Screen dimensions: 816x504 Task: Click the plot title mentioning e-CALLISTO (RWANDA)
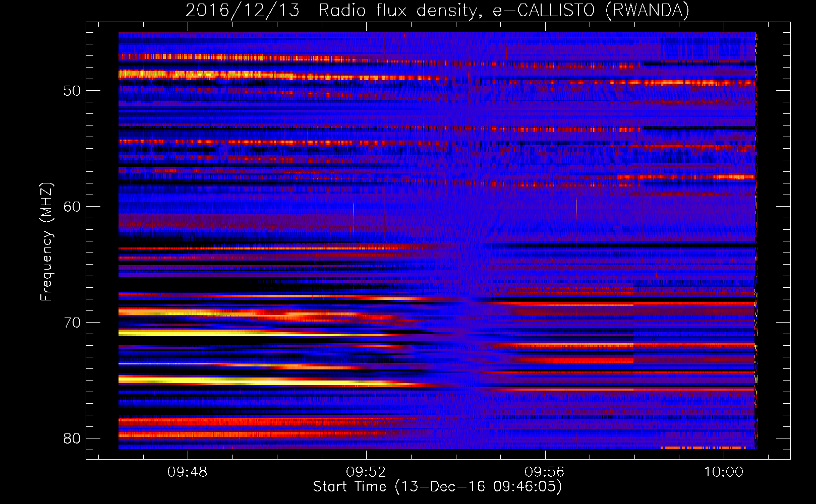(x=437, y=10)
